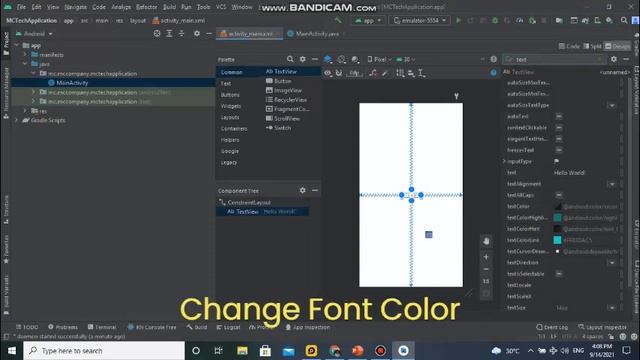Image resolution: width=640 pixels, height=360 pixels.
Task: Zoom out with the minus button
Action: point(486,269)
